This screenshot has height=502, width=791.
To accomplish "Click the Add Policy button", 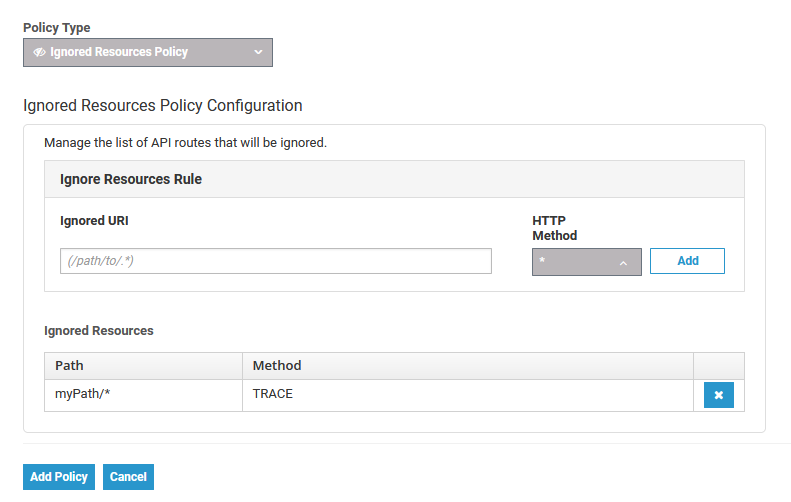I will [x=59, y=477].
